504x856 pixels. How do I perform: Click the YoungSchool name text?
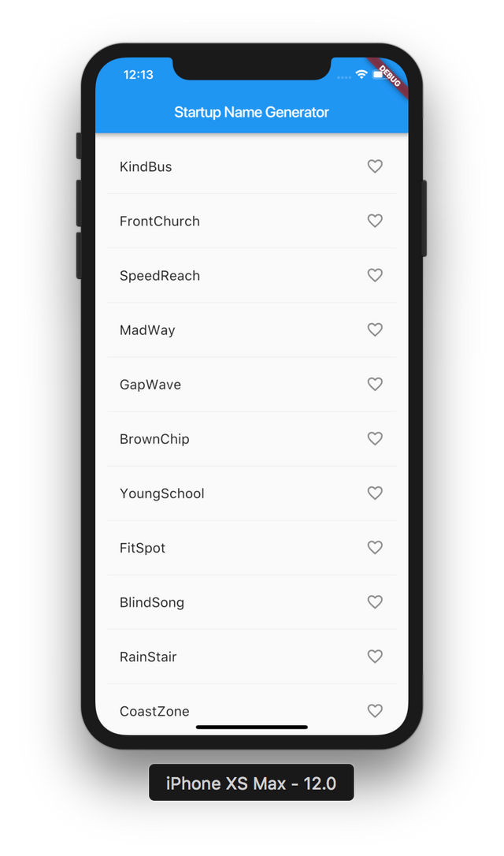162,493
